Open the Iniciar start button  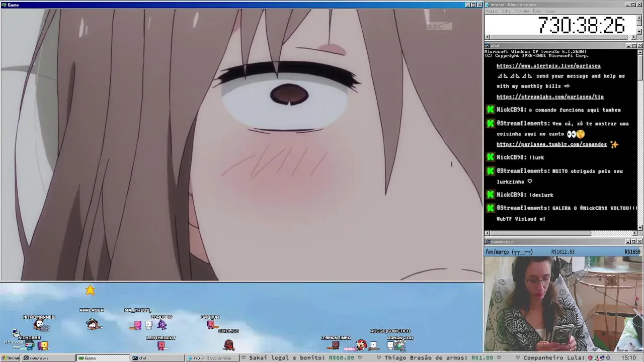coord(10,358)
